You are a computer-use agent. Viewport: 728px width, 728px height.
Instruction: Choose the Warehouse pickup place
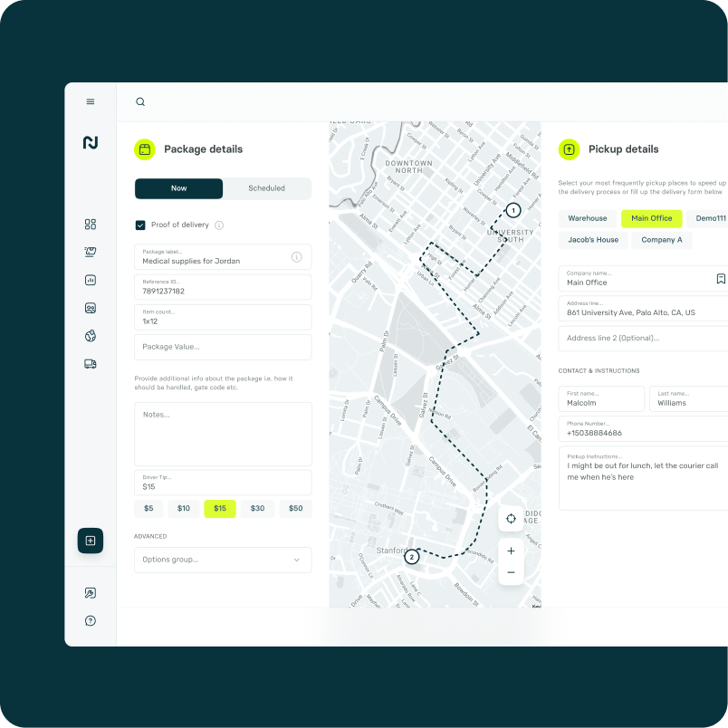588,219
